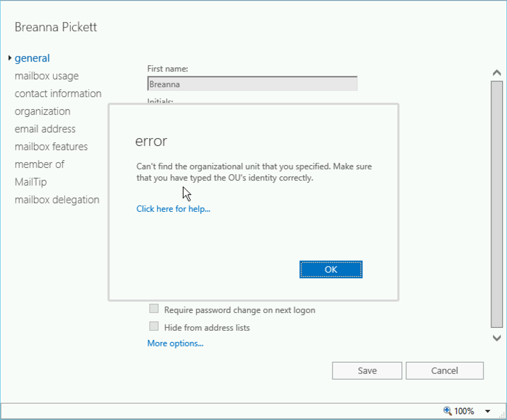
Task: Click the scroll up arrow
Action: point(496,73)
